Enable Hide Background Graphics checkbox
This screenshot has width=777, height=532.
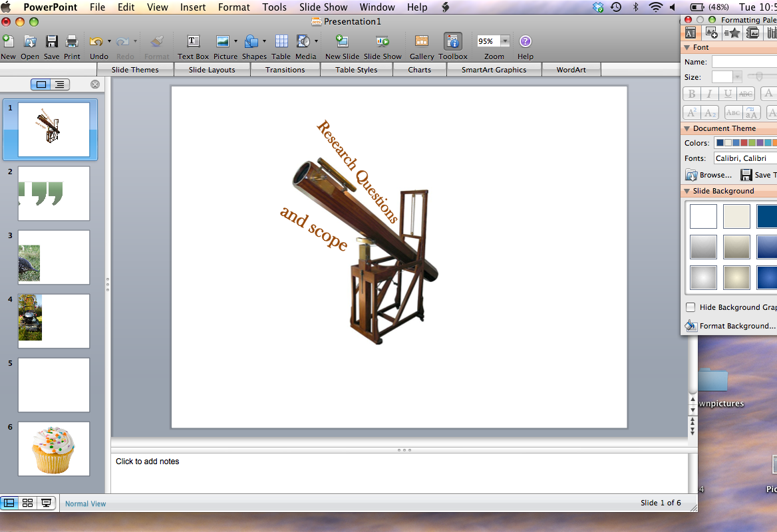click(691, 307)
